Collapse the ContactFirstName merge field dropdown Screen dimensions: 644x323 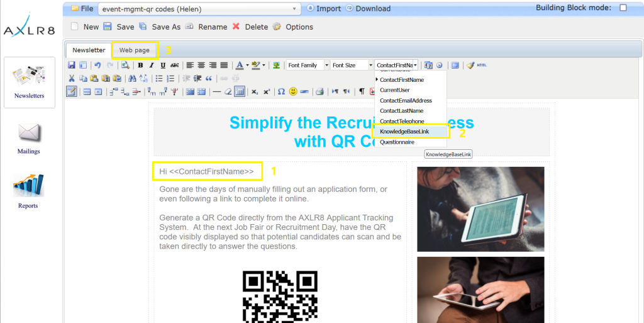point(415,65)
